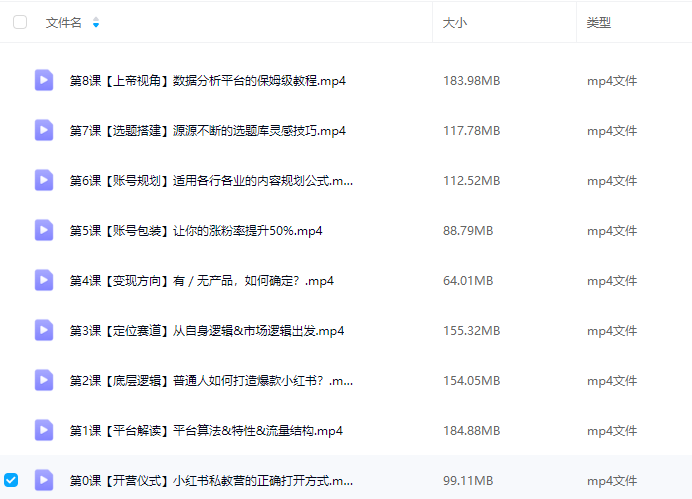This screenshot has width=692, height=499.
Task: Click the size value 184.88MB
Action: 471,431
